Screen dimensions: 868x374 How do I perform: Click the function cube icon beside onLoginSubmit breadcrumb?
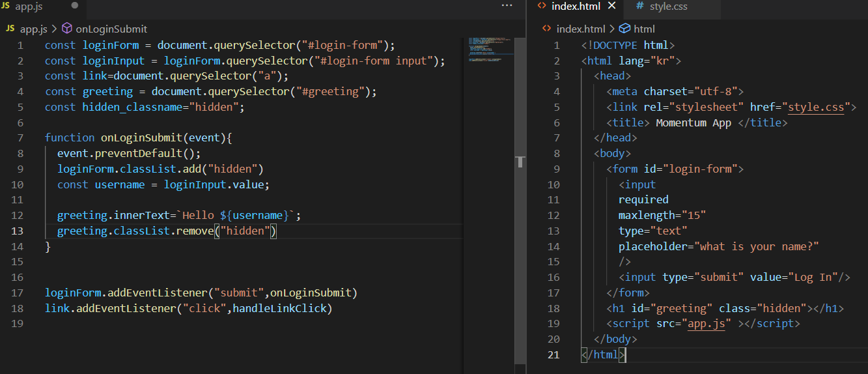tap(67, 29)
